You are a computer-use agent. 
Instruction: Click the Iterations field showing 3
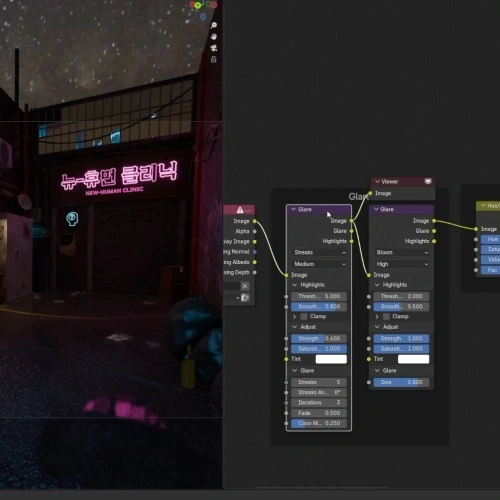pyautogui.click(x=319, y=403)
